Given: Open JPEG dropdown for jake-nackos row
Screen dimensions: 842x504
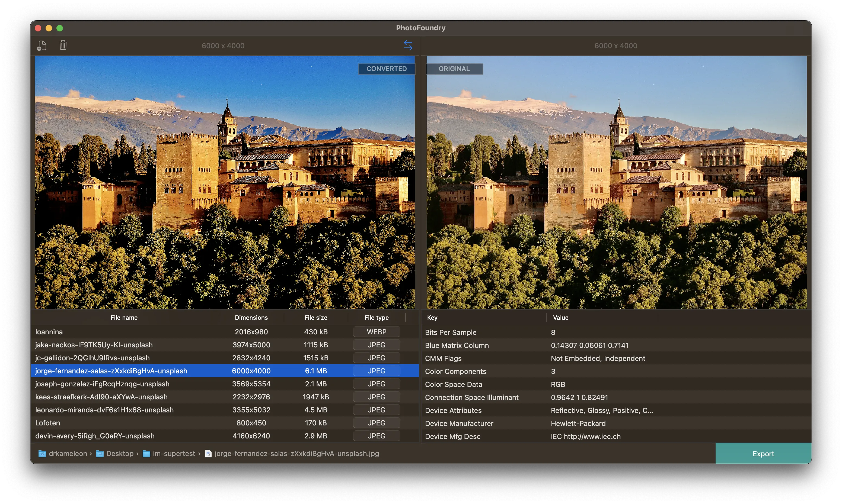Looking at the screenshot, I should coord(376,345).
